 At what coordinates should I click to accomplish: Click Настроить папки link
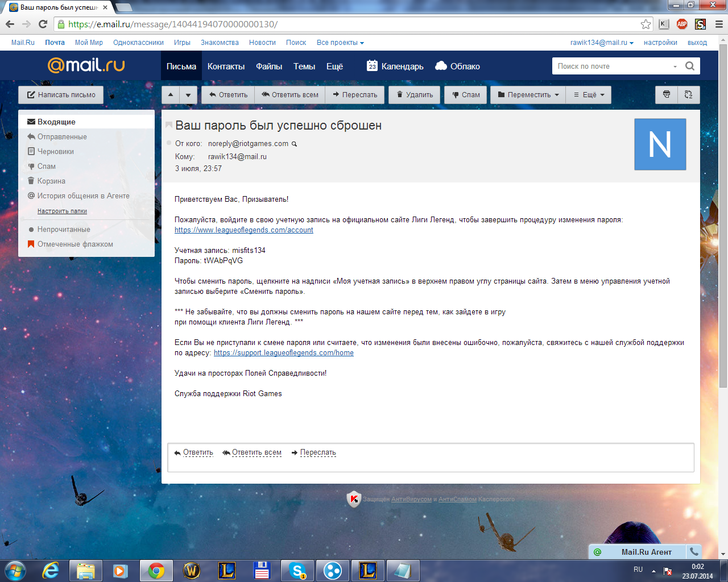[62, 211]
